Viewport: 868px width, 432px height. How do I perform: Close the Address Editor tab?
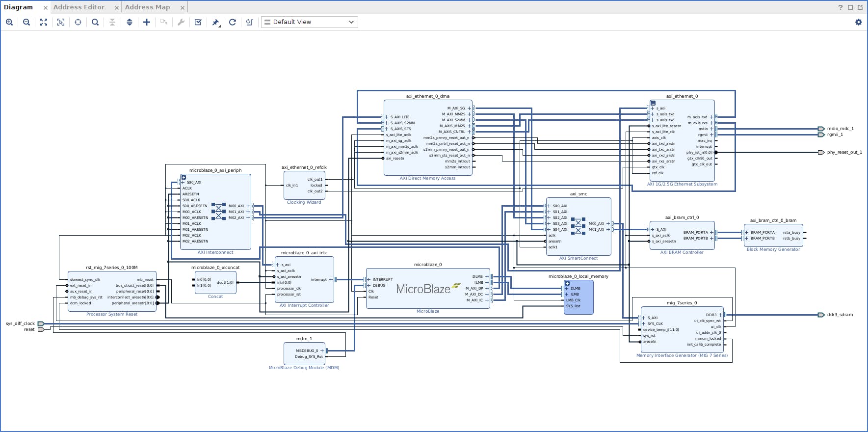point(117,8)
